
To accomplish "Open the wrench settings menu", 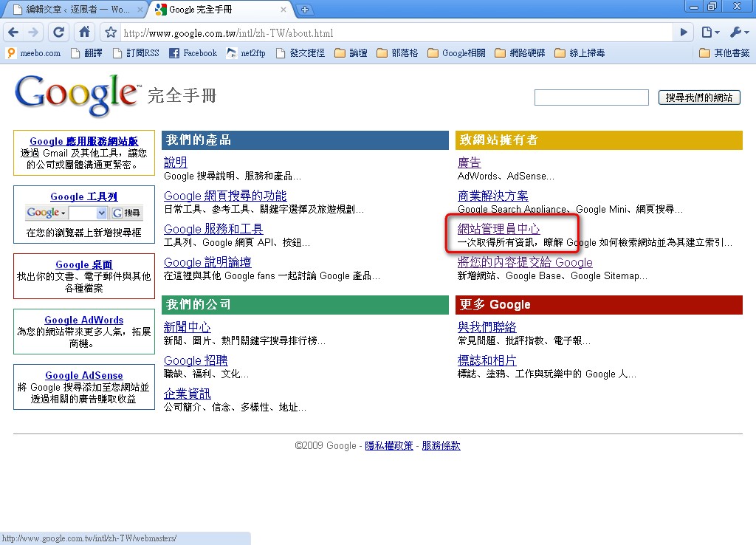I will [739, 32].
